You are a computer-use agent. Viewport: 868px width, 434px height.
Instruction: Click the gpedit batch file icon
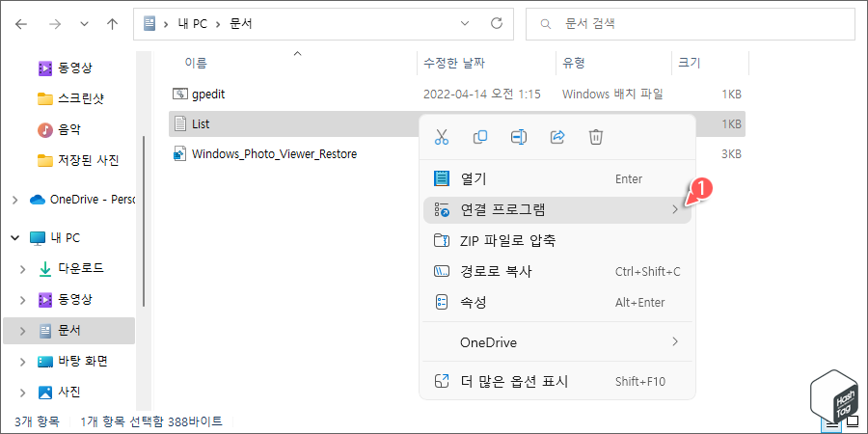coord(179,95)
